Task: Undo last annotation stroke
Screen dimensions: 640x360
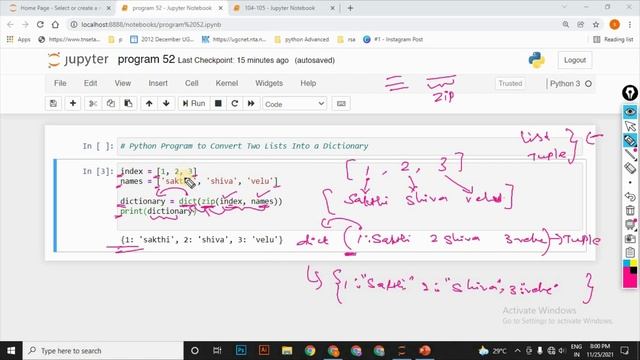Action: pos(630,197)
